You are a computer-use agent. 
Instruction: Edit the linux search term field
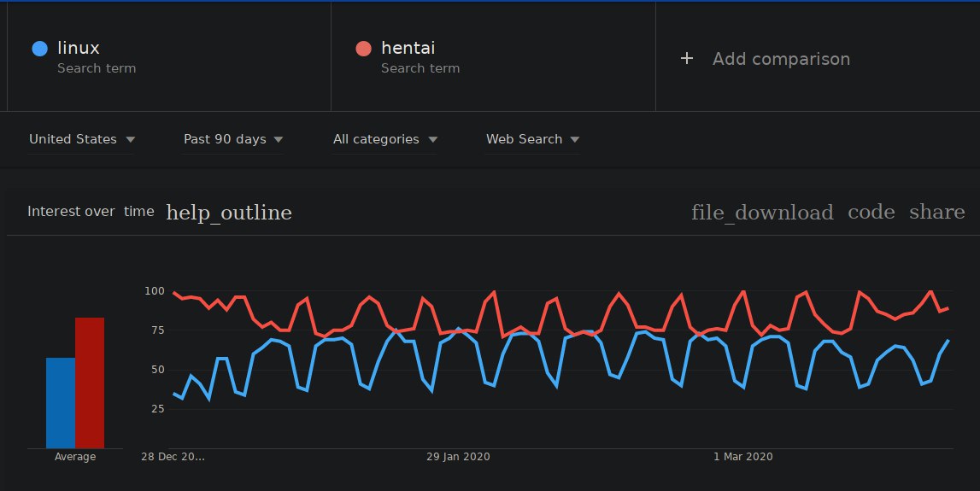click(x=169, y=57)
